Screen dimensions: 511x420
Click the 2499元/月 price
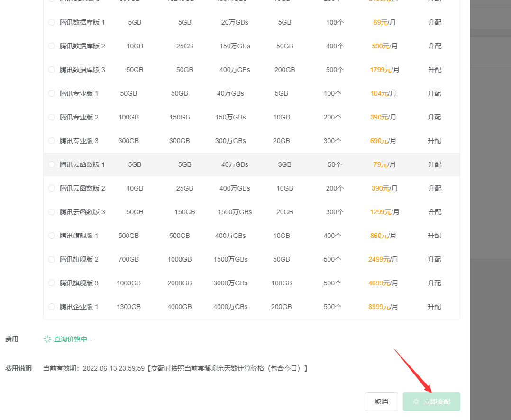[383, 259]
